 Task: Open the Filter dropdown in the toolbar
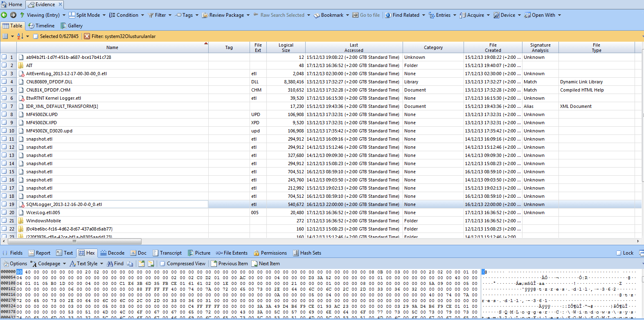[170, 15]
